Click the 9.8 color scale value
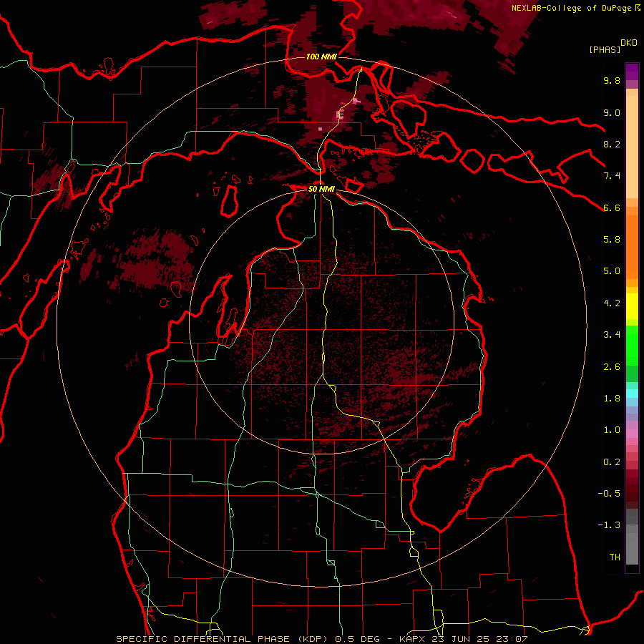This screenshot has height=644, width=644. [612, 80]
